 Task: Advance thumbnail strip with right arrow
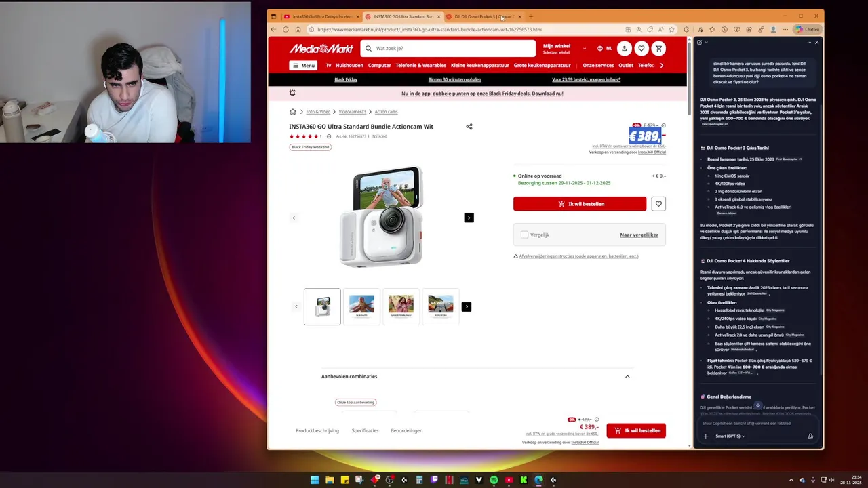click(467, 307)
